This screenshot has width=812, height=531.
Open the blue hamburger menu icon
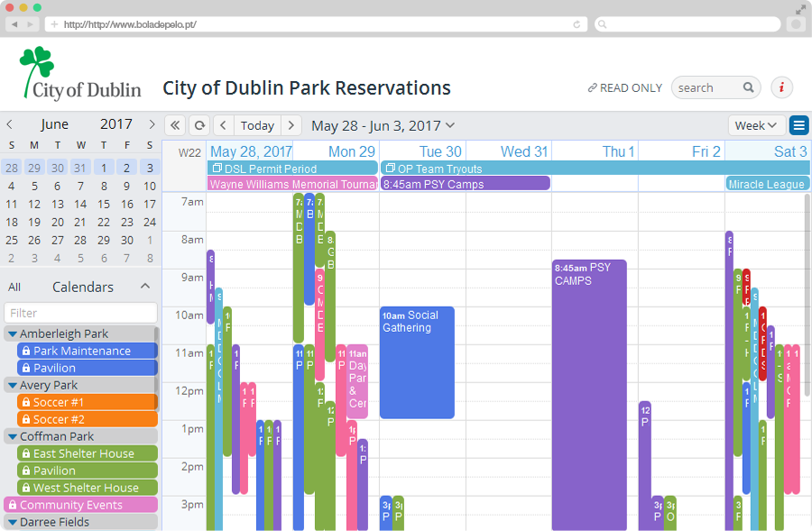798,125
